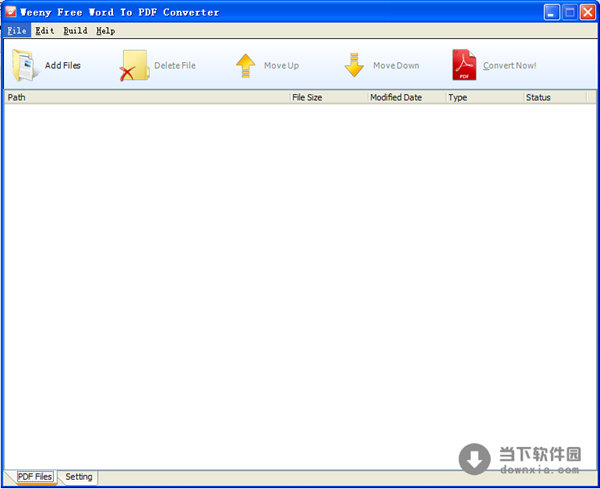
Task: Minimize the converter window
Action: point(552,12)
